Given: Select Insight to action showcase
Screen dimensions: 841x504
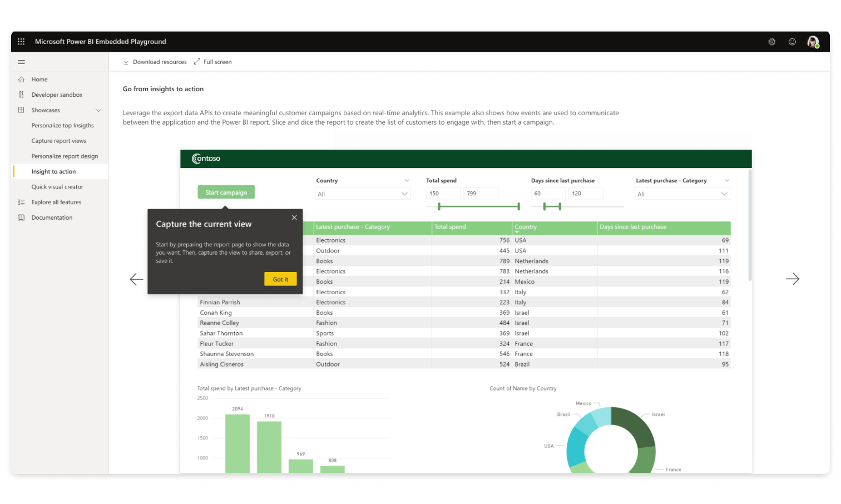Looking at the screenshot, I should 60,172.
